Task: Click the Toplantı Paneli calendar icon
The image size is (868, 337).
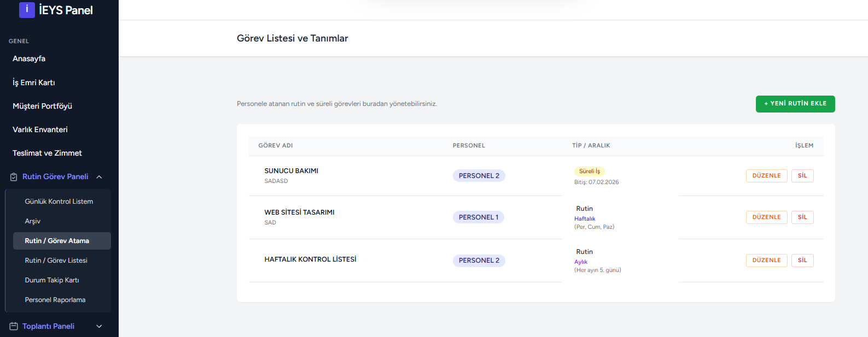Action: click(x=14, y=327)
